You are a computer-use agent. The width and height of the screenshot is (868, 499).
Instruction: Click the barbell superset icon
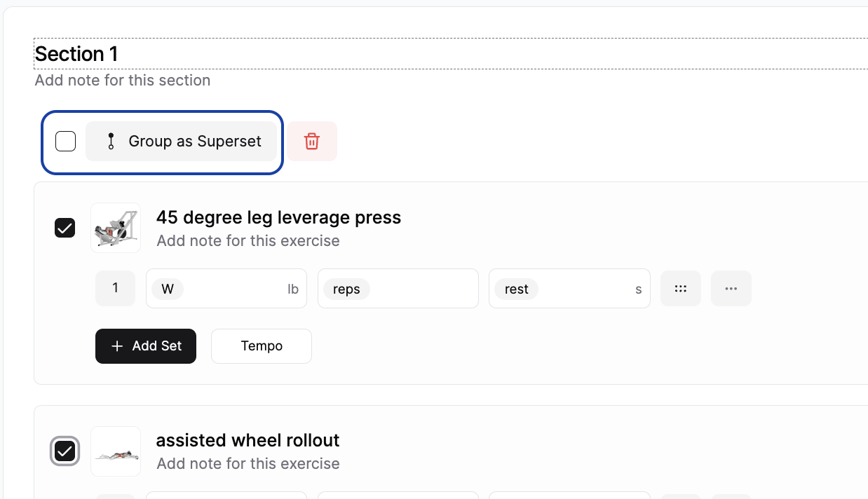110,141
